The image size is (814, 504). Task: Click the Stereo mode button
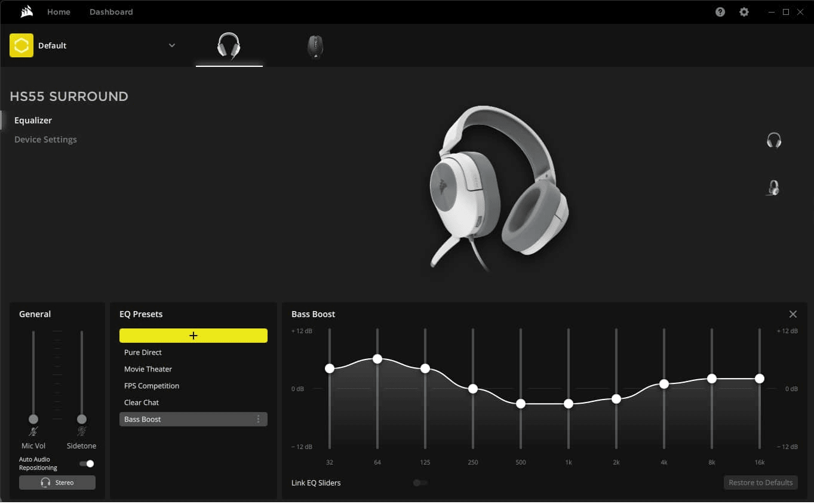(57, 483)
